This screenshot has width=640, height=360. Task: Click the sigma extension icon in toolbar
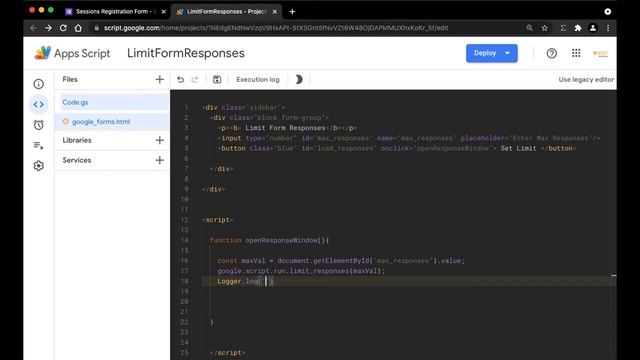click(x=563, y=28)
